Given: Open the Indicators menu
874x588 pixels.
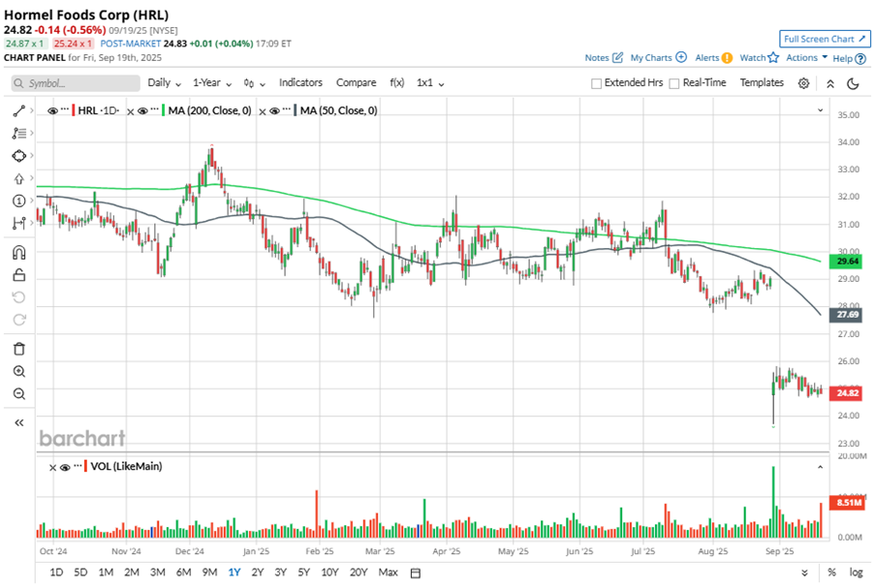Looking at the screenshot, I should point(300,82).
